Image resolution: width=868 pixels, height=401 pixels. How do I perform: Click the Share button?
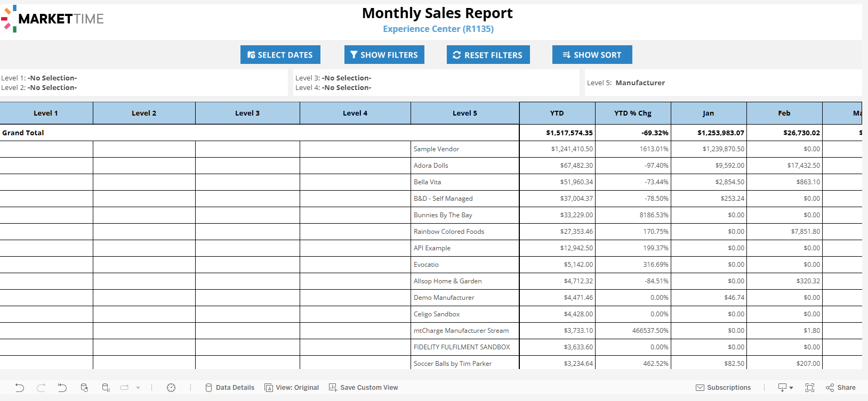840,388
